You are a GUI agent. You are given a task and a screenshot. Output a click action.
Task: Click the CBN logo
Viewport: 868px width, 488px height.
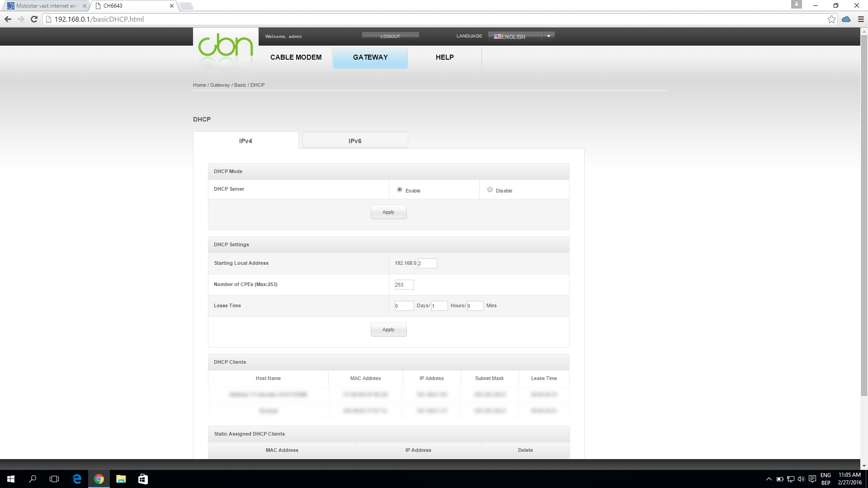[x=225, y=46]
